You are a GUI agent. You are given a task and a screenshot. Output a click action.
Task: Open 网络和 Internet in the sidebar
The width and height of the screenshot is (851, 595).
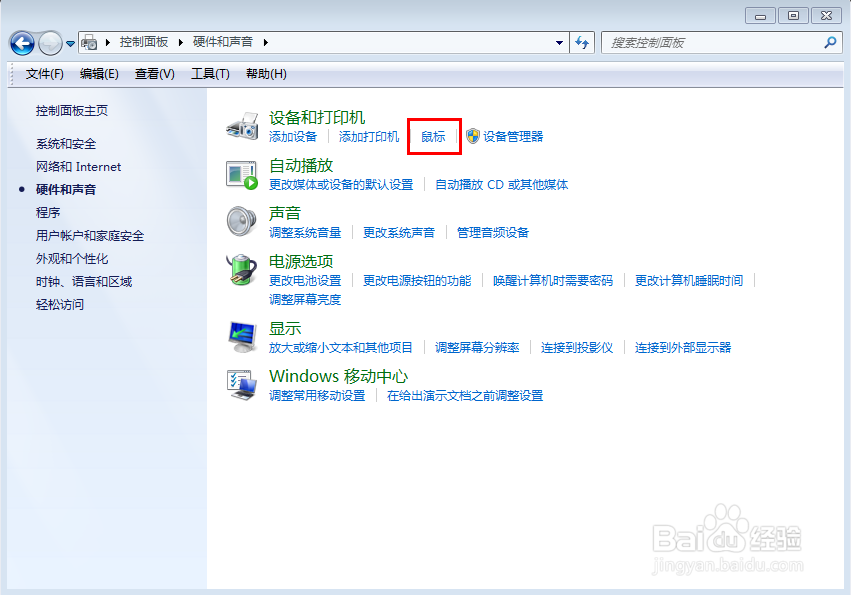(x=78, y=167)
